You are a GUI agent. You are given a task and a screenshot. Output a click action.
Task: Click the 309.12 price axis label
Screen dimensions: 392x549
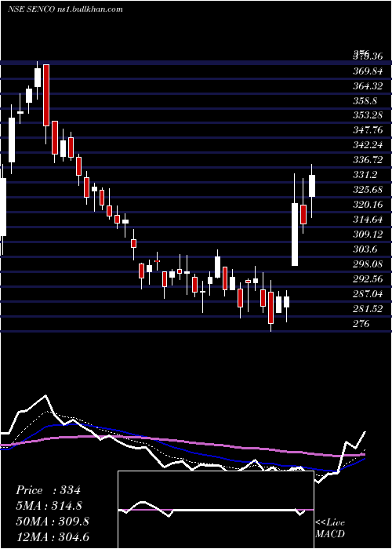click(368, 235)
